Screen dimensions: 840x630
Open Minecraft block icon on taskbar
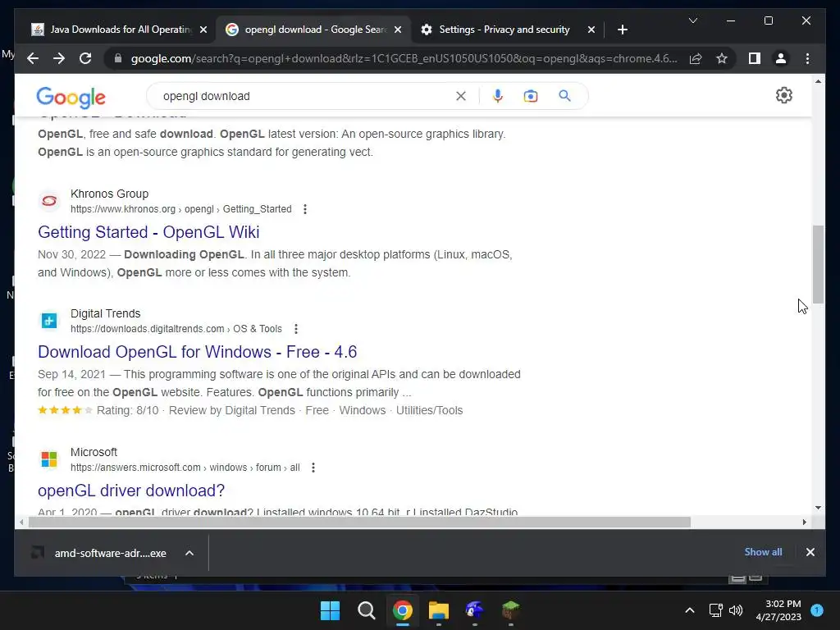(510, 610)
